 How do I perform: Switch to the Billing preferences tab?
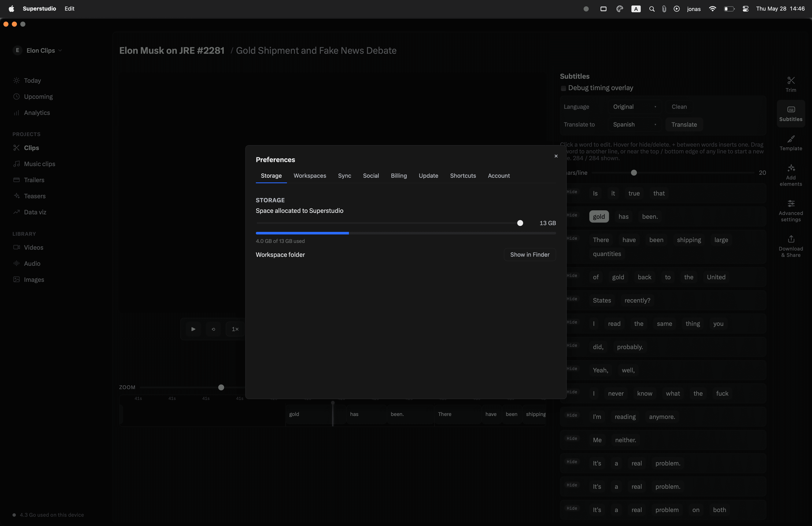tap(399, 176)
